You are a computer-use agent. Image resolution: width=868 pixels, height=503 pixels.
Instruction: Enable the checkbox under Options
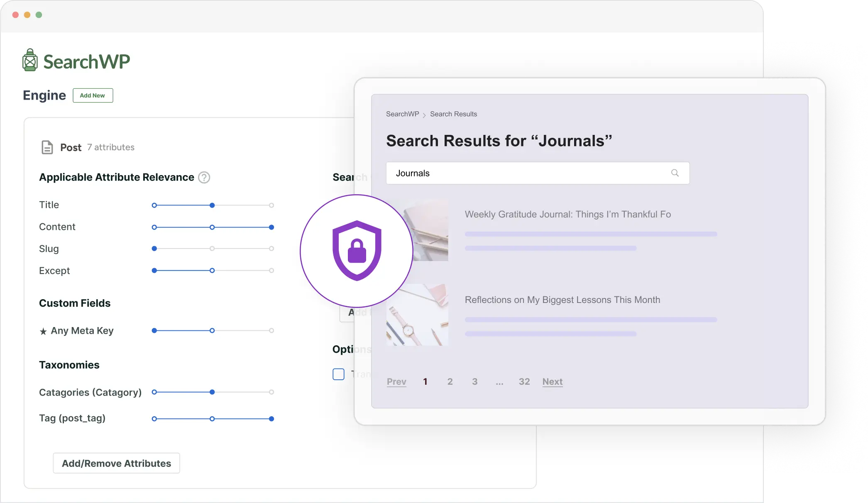pyautogui.click(x=338, y=374)
